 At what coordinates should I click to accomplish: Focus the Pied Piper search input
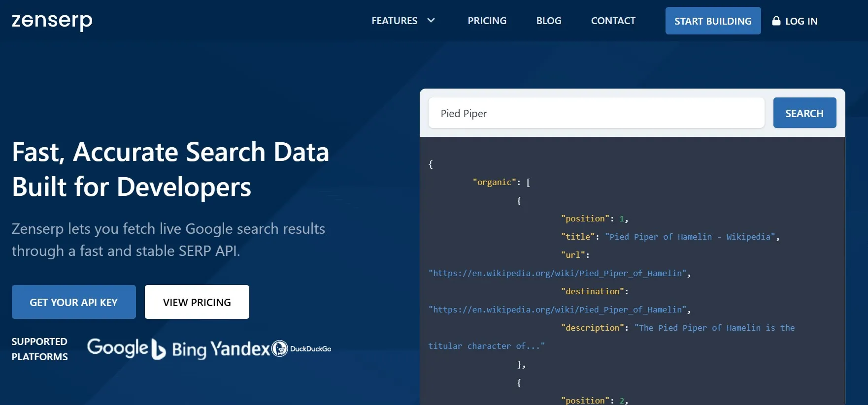[596, 113]
